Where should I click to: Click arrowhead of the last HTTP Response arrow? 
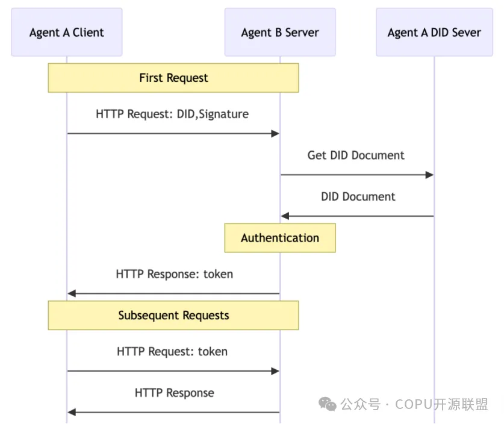point(72,412)
